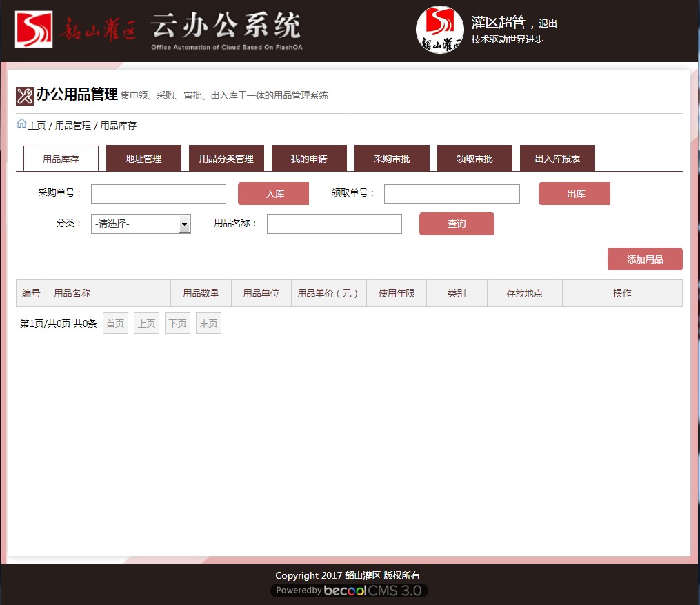The image size is (700, 605).
Task: Go to the 我的申请 tab
Action: pyautogui.click(x=309, y=159)
